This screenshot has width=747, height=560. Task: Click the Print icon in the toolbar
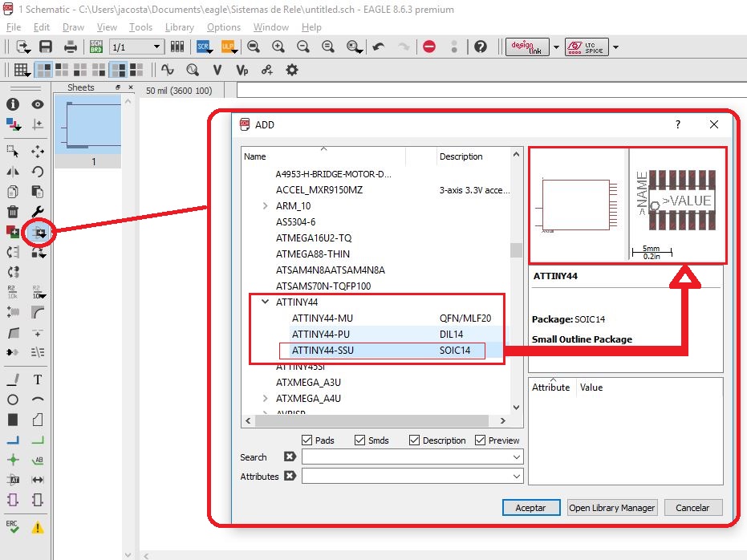click(x=71, y=47)
